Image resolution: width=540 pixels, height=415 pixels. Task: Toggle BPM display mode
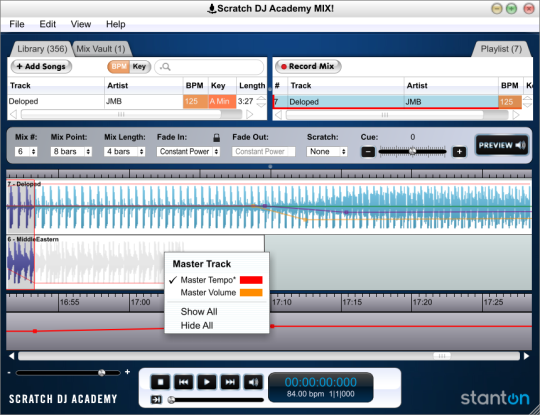pos(119,66)
